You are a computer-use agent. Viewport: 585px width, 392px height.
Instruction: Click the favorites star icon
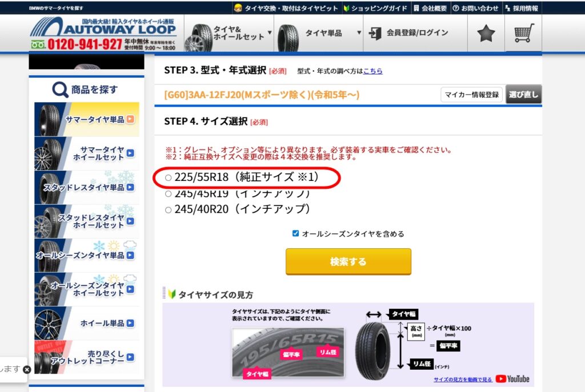coord(486,34)
